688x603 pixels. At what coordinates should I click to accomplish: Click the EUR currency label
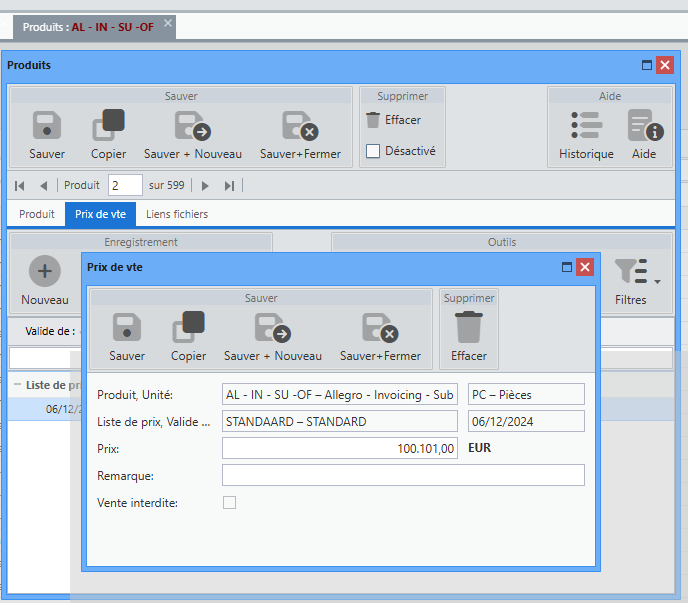pyautogui.click(x=480, y=448)
